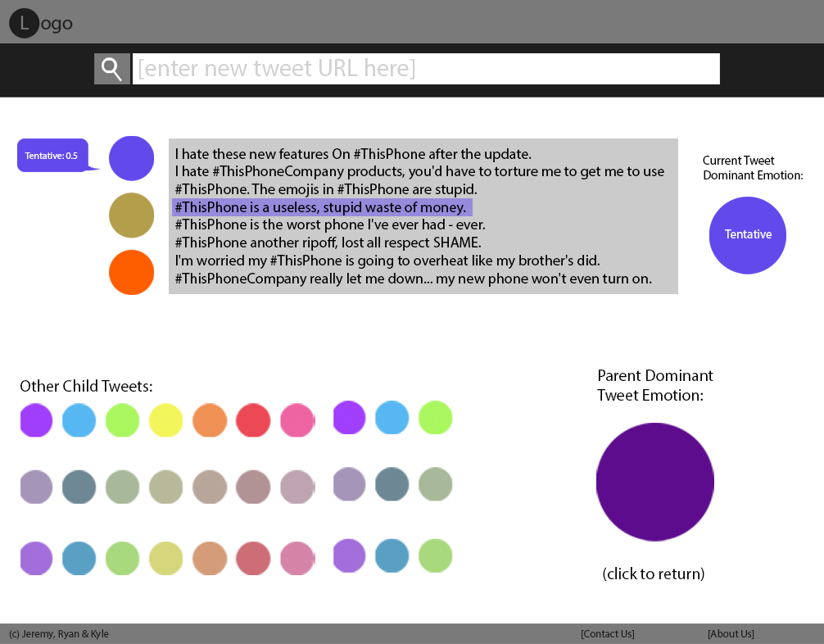This screenshot has width=824, height=644.
Task: Click the line about the phone overheating
Action: coord(387,261)
